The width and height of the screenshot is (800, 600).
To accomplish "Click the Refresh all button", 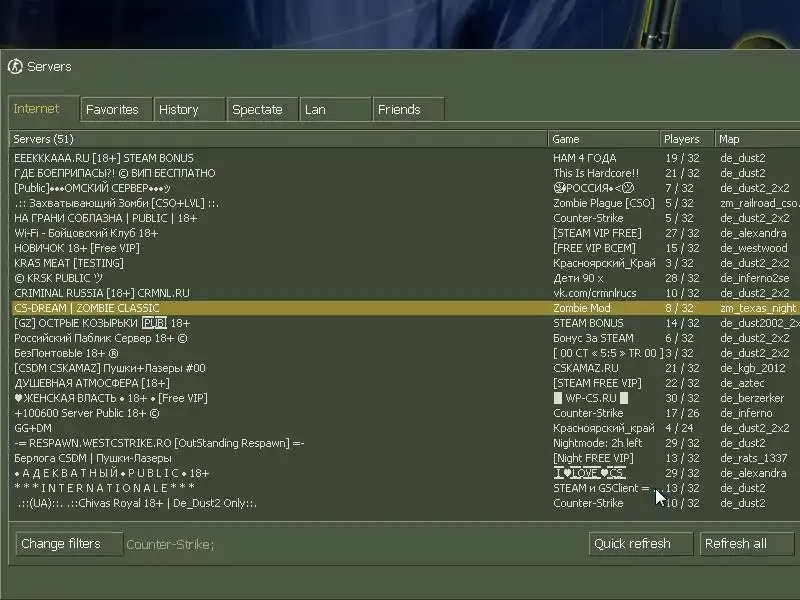I will click(747, 544).
